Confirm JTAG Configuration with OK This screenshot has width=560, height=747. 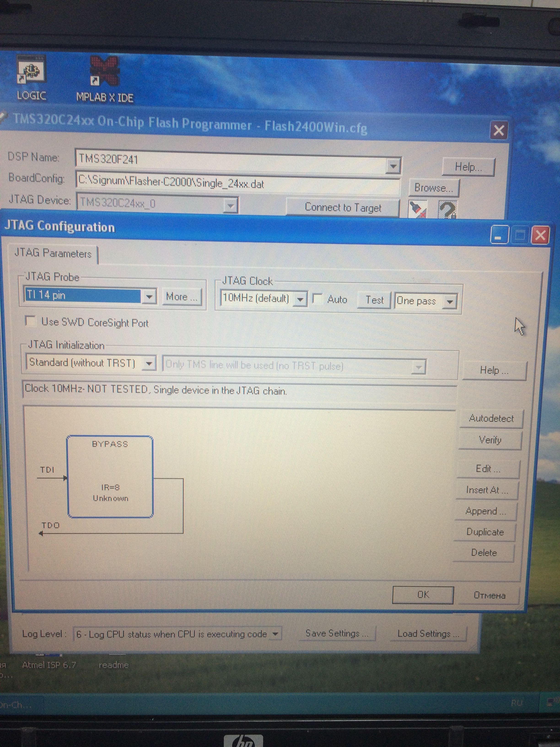(x=423, y=595)
